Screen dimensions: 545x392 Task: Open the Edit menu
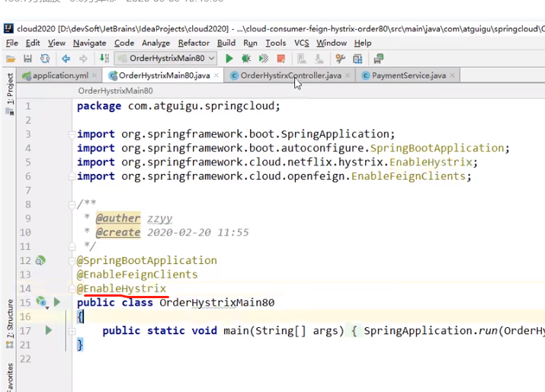pos(33,43)
